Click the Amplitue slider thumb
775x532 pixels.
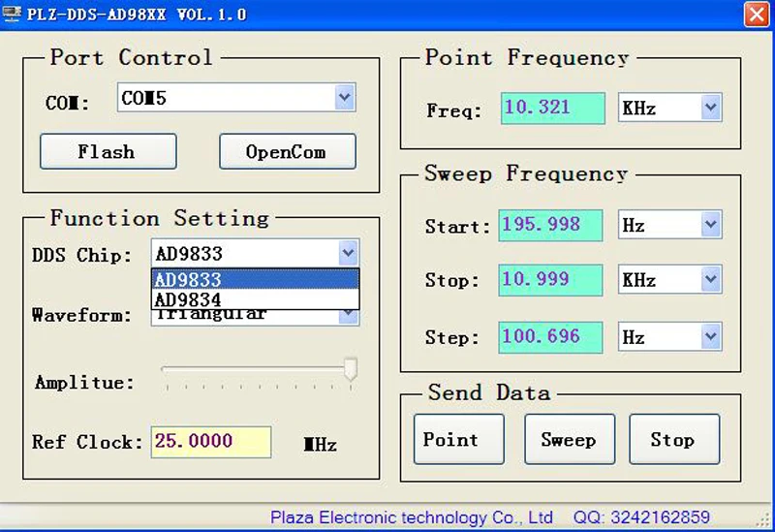tap(351, 369)
